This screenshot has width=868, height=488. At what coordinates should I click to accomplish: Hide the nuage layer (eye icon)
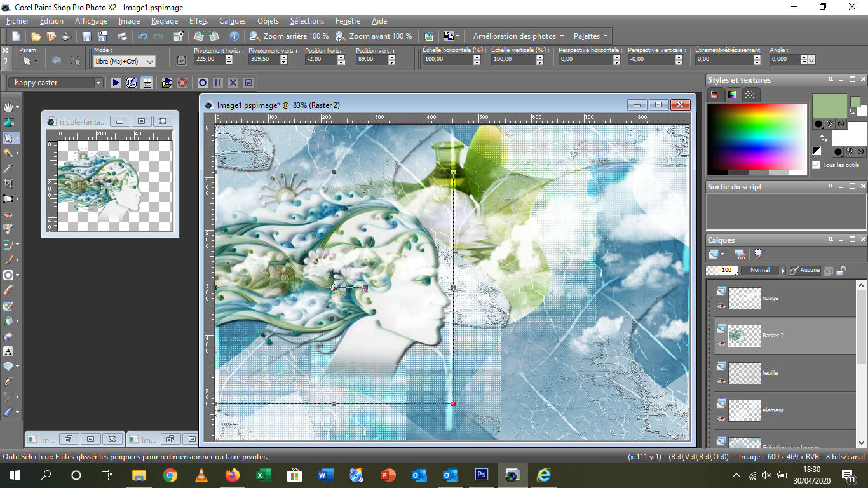tap(721, 306)
